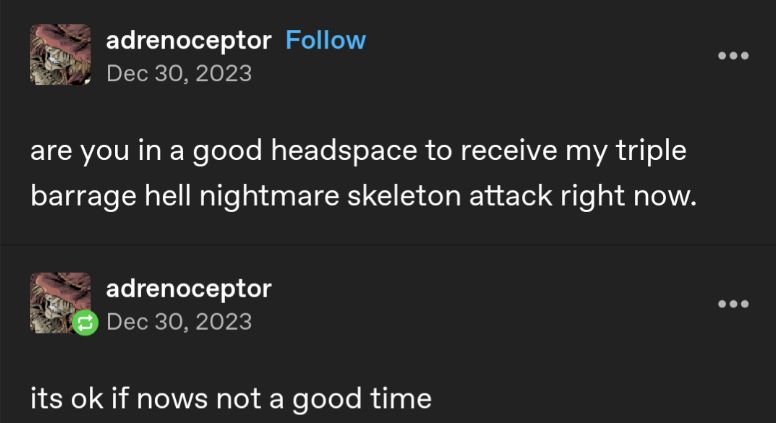Open adrenoceptor's username on the reblogged post
The image size is (776, 423).
(x=189, y=289)
